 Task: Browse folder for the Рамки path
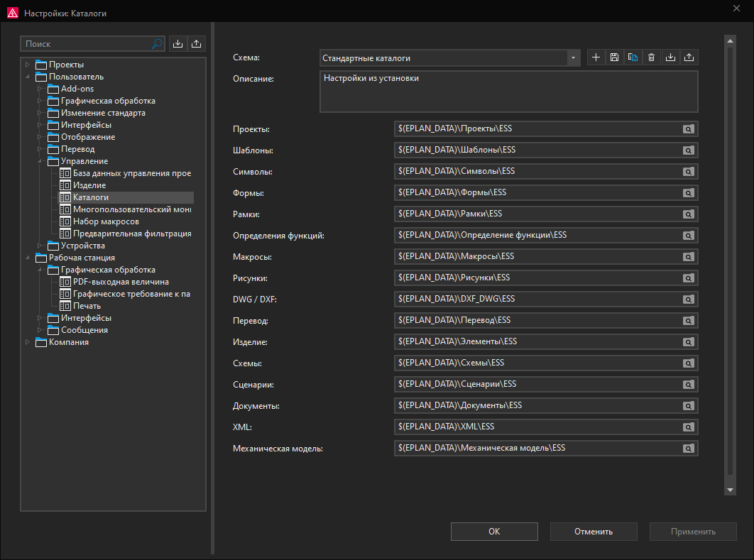tap(689, 214)
